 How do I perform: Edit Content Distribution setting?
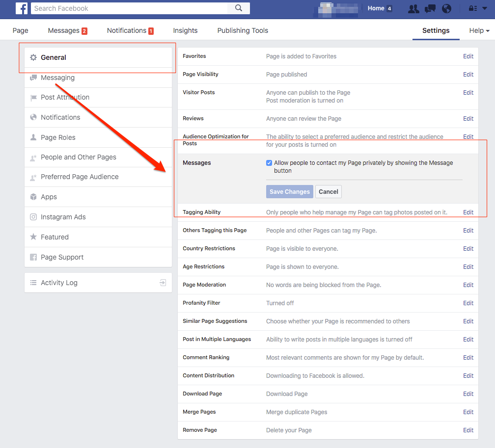[468, 376]
